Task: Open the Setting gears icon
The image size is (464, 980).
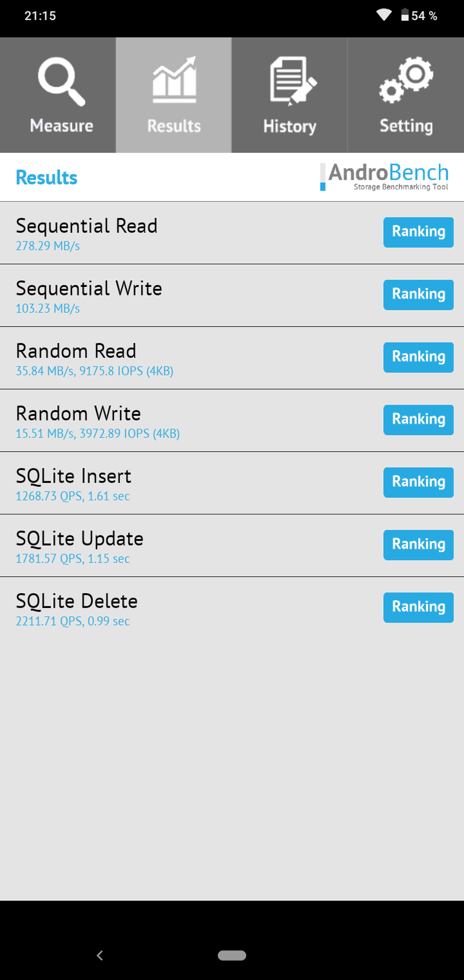Action: 406,80
